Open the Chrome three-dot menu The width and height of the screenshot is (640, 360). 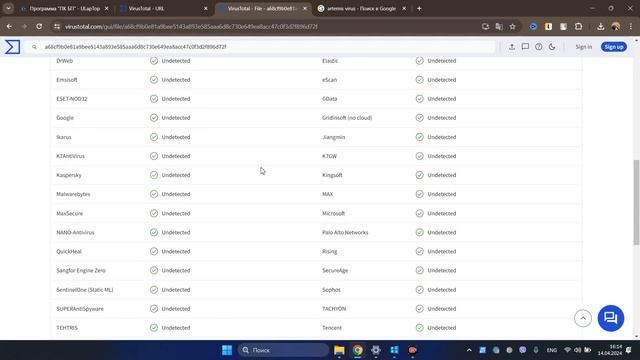tap(631, 27)
